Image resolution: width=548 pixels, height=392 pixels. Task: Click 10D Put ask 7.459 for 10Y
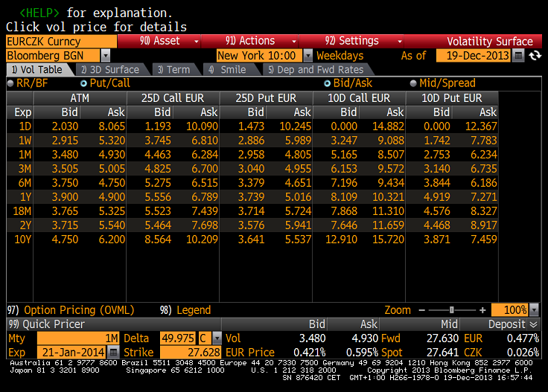tap(484, 240)
